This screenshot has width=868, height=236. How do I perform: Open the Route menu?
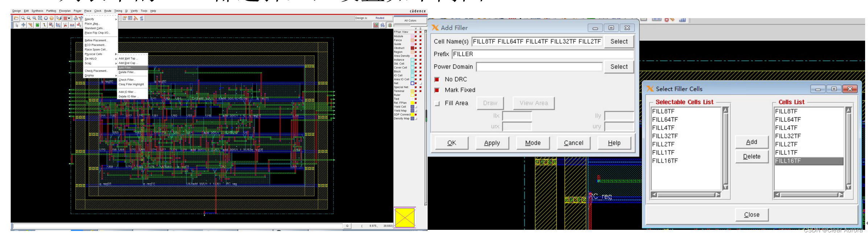[108, 11]
